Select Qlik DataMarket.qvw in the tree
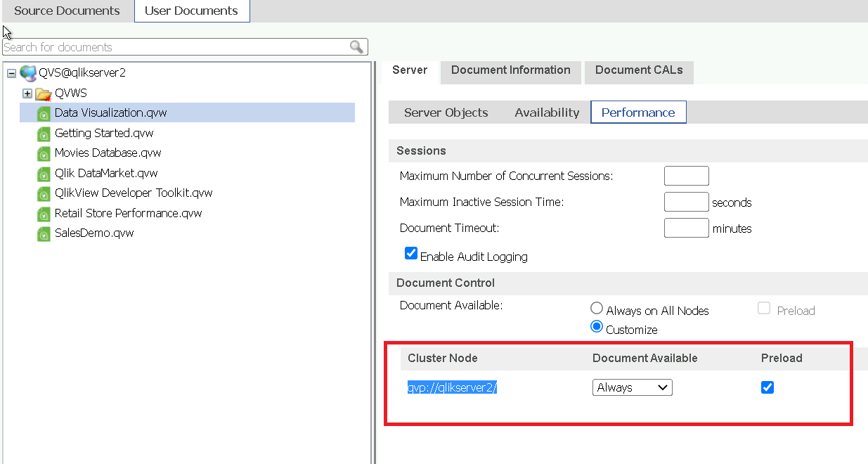The width and height of the screenshot is (868, 464). [x=106, y=173]
